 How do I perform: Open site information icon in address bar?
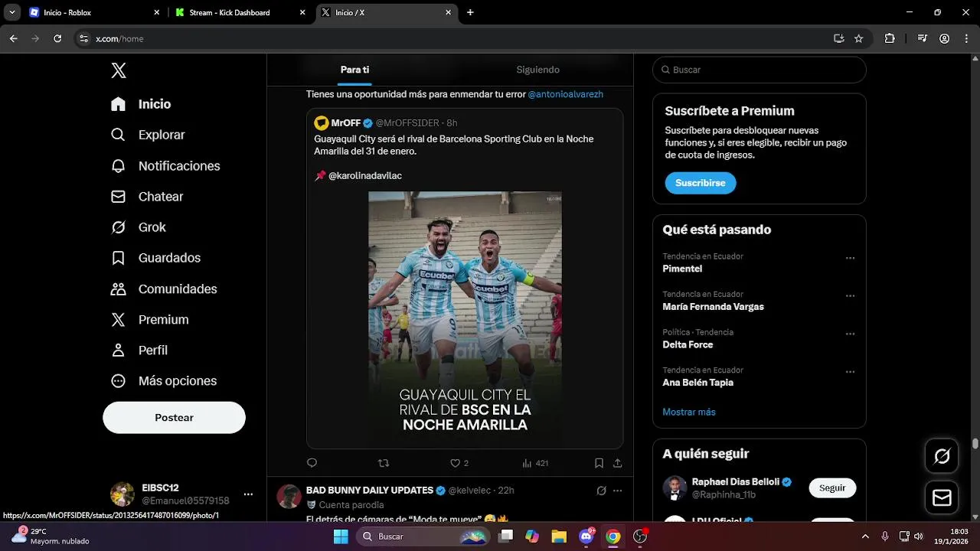pyautogui.click(x=83, y=38)
